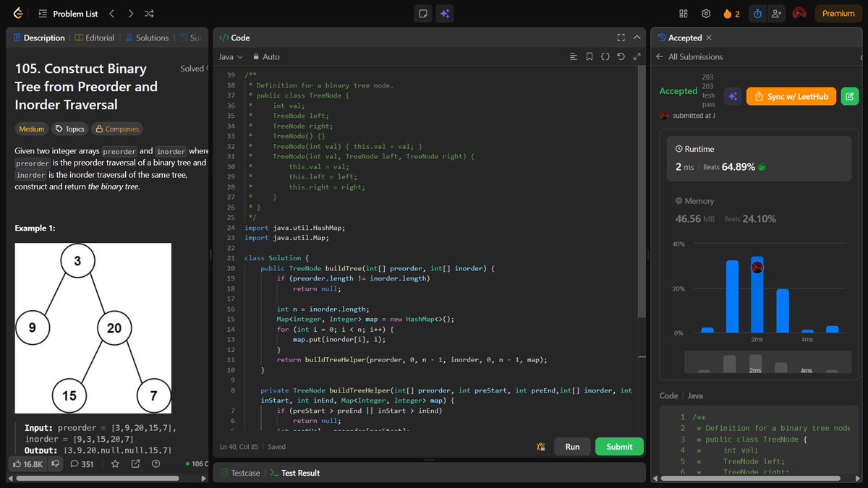Expand the Companies tag
Viewport: 868px width, 488px height.
116,129
